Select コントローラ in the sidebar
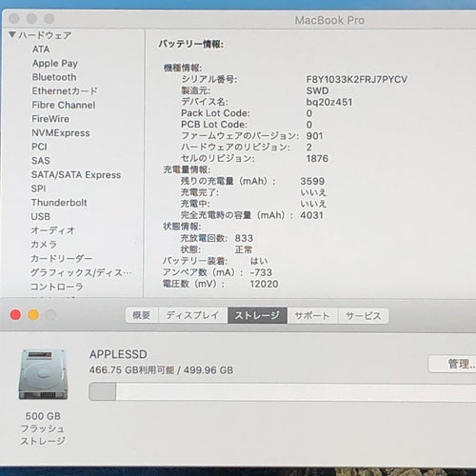Viewport: 476px width, 476px height. click(x=57, y=287)
